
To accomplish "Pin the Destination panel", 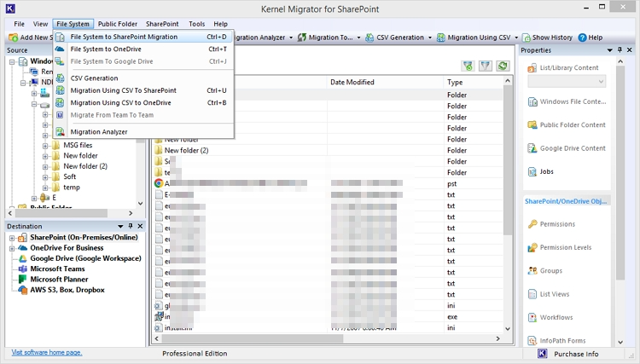I will coord(131,226).
